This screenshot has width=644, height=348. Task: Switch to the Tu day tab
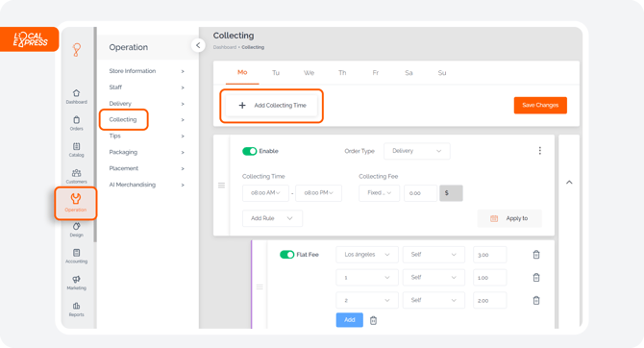pyautogui.click(x=276, y=73)
